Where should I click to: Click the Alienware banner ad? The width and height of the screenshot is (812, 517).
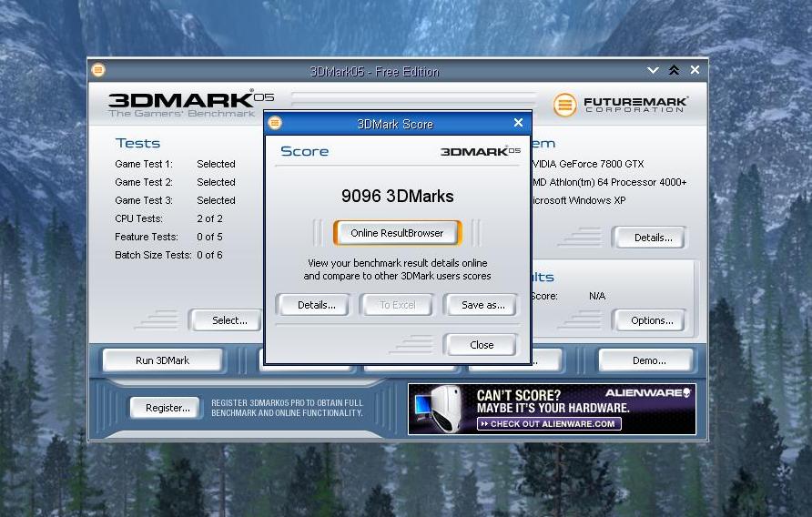click(x=552, y=409)
